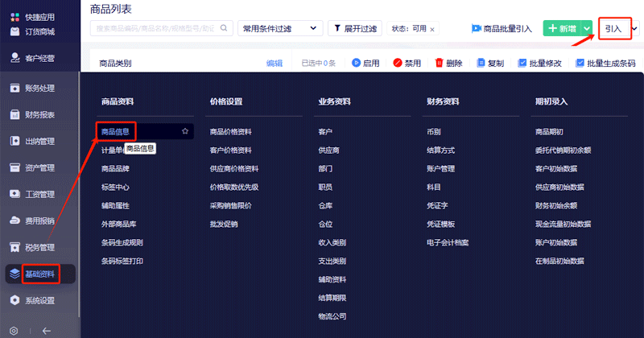Click the 引入 import button
This screenshot has height=338, width=644.
coord(613,28)
